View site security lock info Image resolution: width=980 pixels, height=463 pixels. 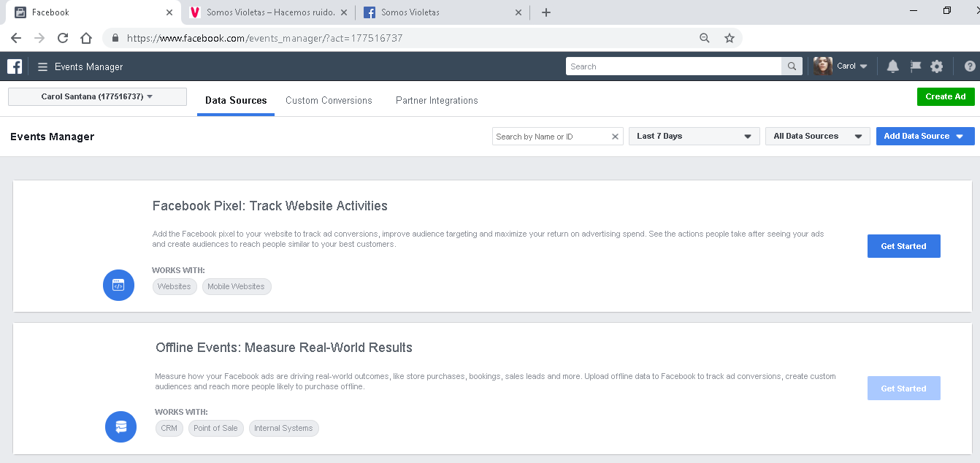click(115, 38)
